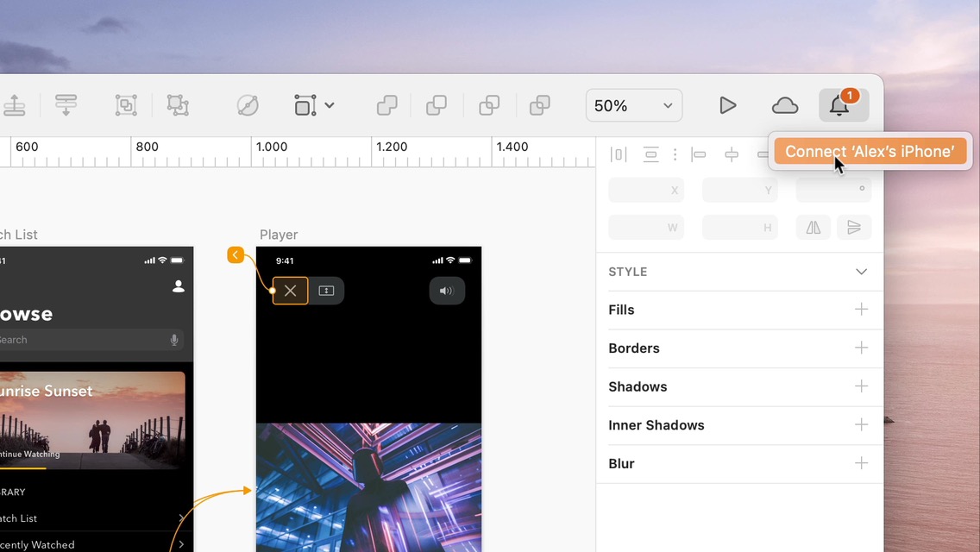Select the Subtract boolean operation icon
Image resolution: width=980 pixels, height=552 pixels.
(437, 105)
